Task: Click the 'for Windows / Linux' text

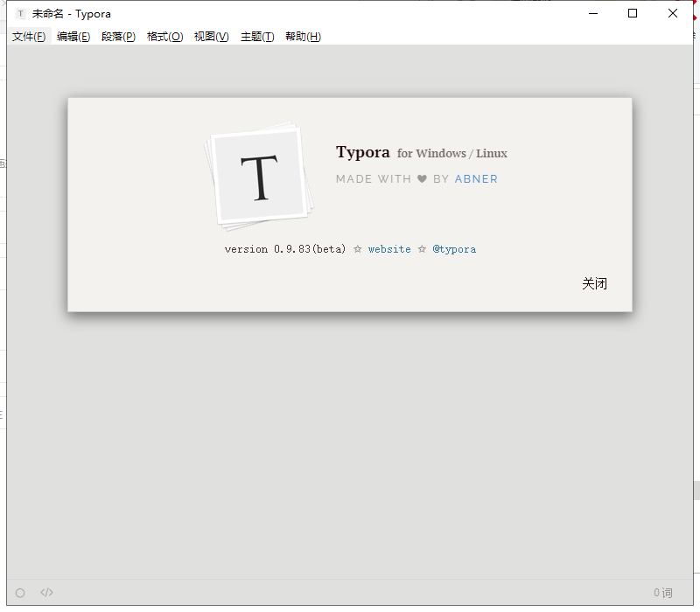Action: click(x=452, y=154)
